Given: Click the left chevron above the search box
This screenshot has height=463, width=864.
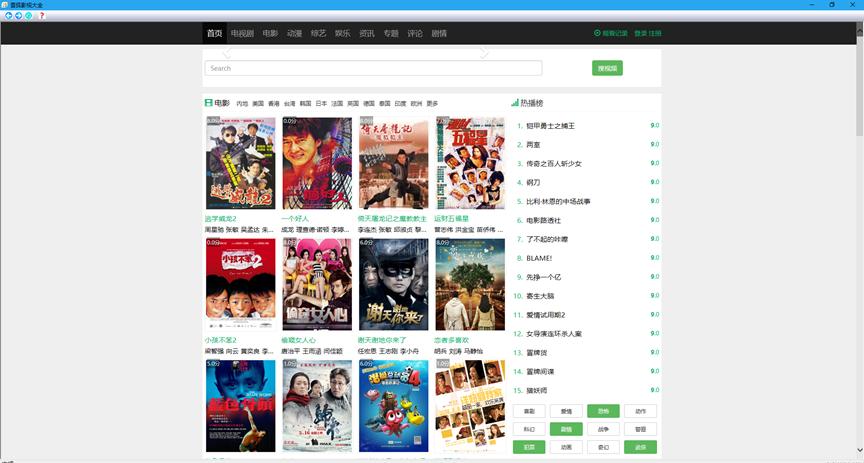Looking at the screenshot, I should click(x=226, y=53).
